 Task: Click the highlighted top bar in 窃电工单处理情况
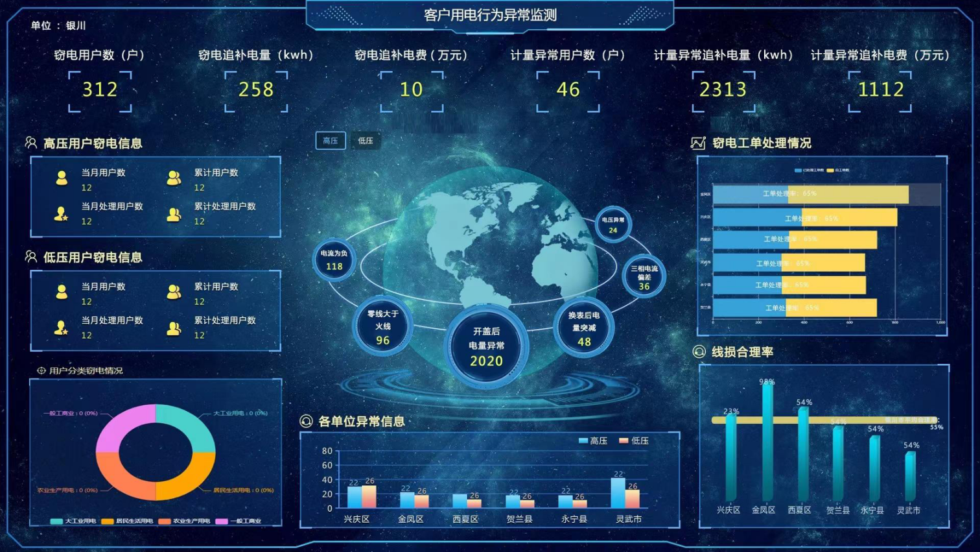coord(810,194)
